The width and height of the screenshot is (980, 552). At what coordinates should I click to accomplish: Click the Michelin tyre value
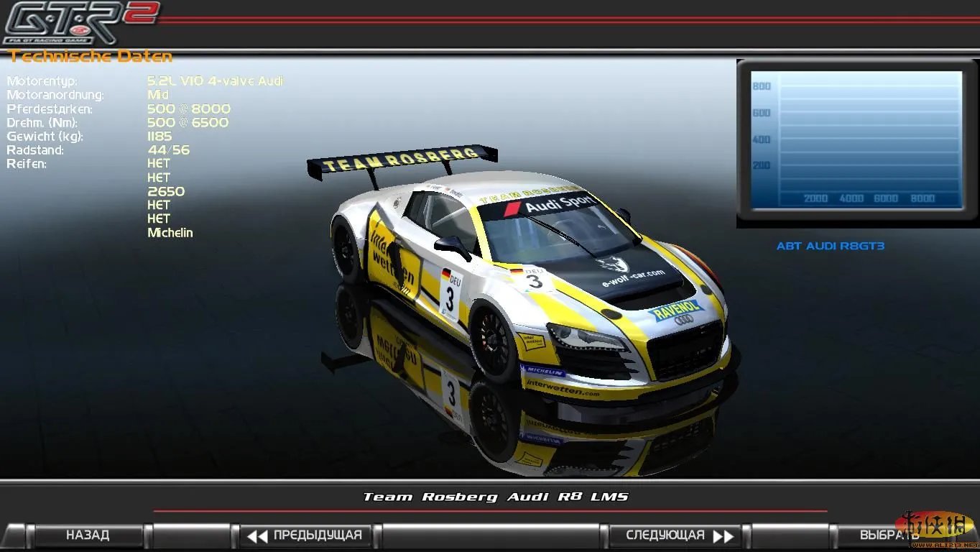click(170, 233)
